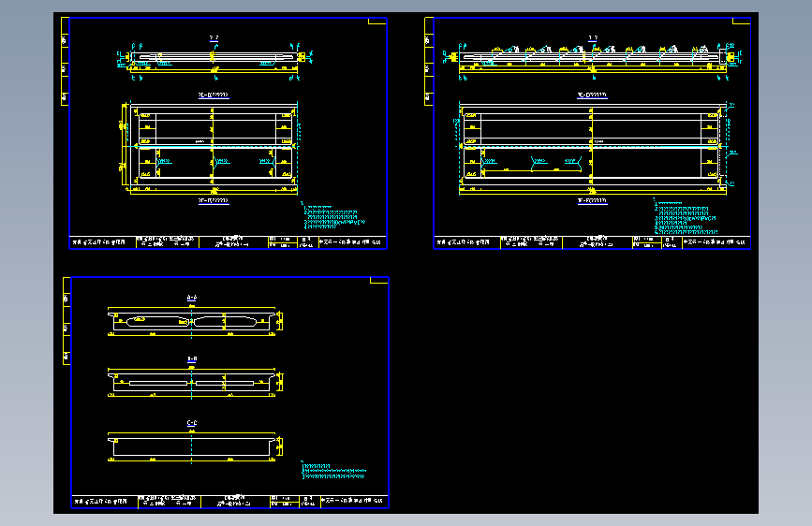
Task: Click the cyan notes block in bottom-left sheet
Action: coord(333,470)
